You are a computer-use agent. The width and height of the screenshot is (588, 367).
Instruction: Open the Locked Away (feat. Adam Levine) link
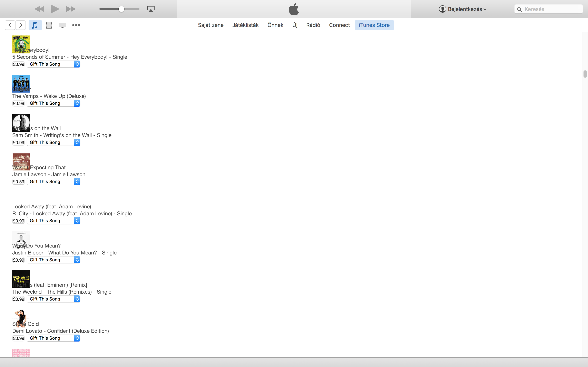51,207
